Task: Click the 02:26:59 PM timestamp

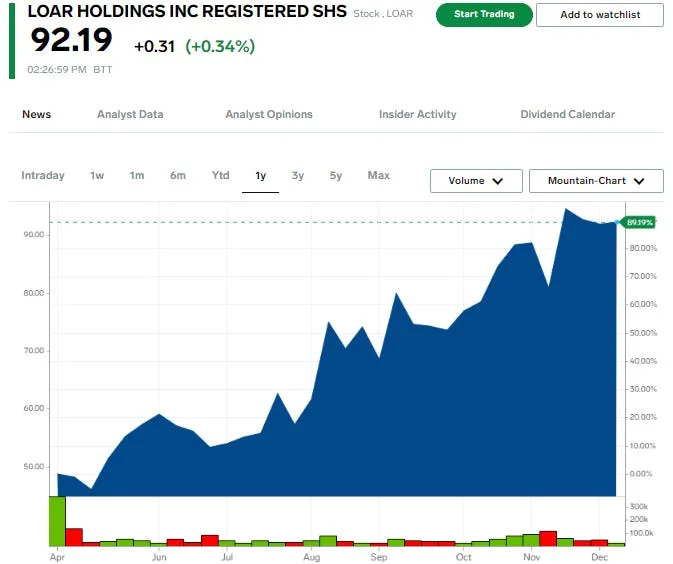Action: (x=57, y=70)
